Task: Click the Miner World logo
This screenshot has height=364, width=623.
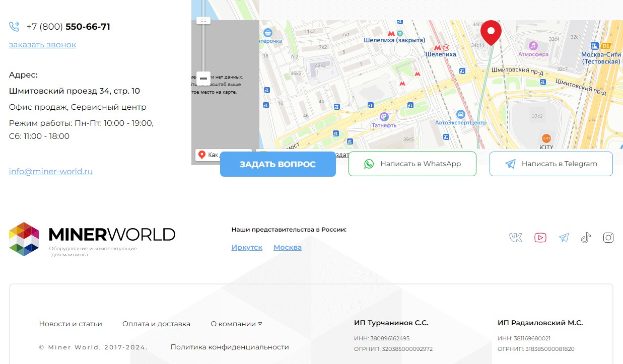Action: click(92, 239)
